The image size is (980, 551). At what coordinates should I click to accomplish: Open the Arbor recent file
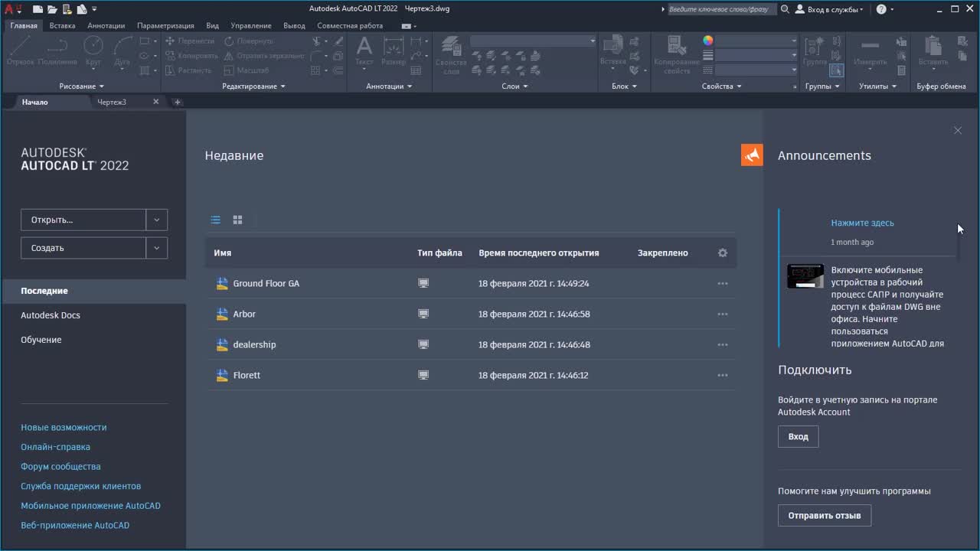244,314
